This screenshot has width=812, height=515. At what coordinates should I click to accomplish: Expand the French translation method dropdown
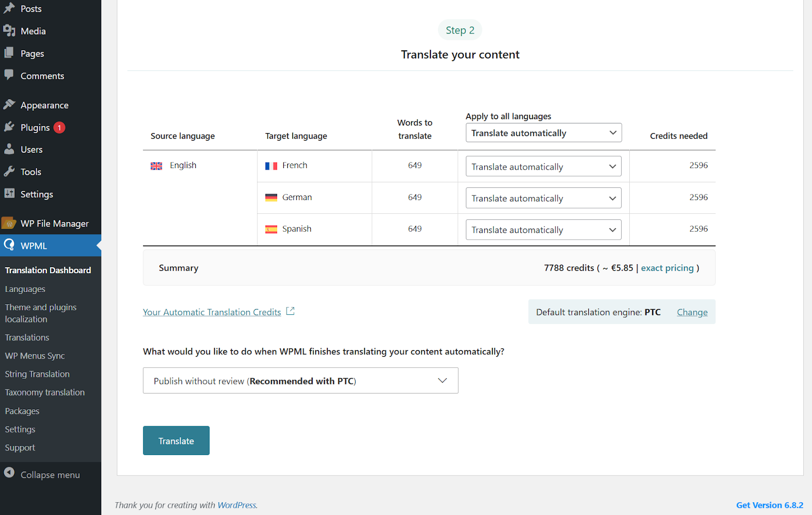(x=543, y=167)
